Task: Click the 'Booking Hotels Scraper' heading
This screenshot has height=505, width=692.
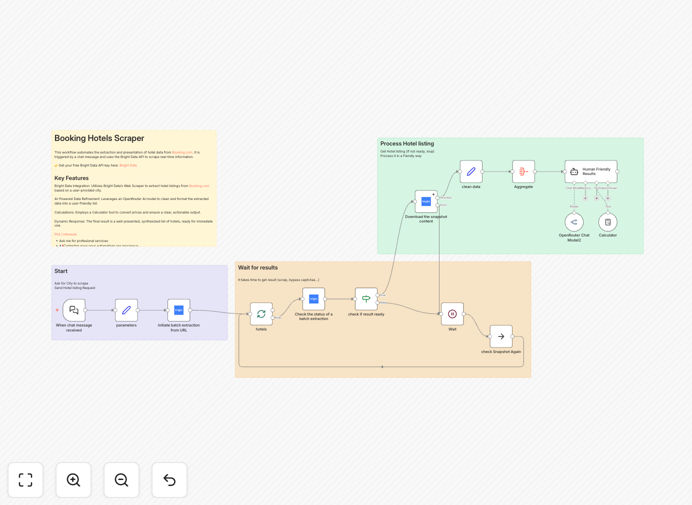Action: tap(99, 138)
